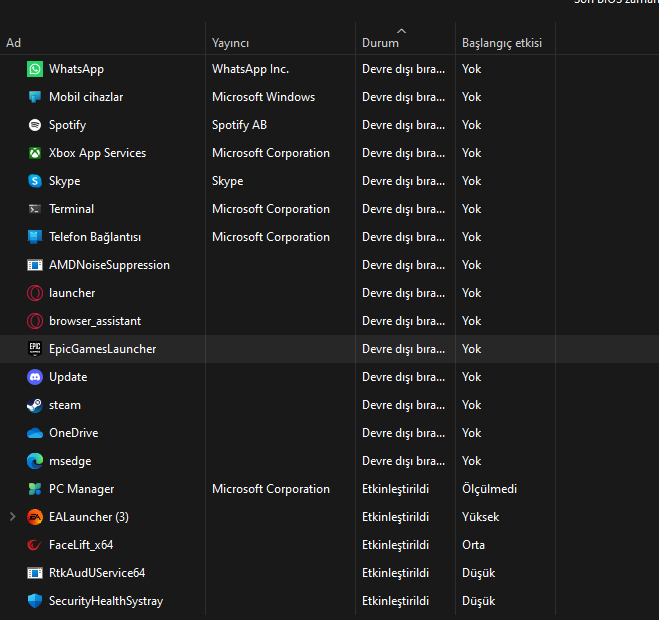Expand the EALauncher (3) group
Viewport: 659px width, 620px height.
click(12, 517)
